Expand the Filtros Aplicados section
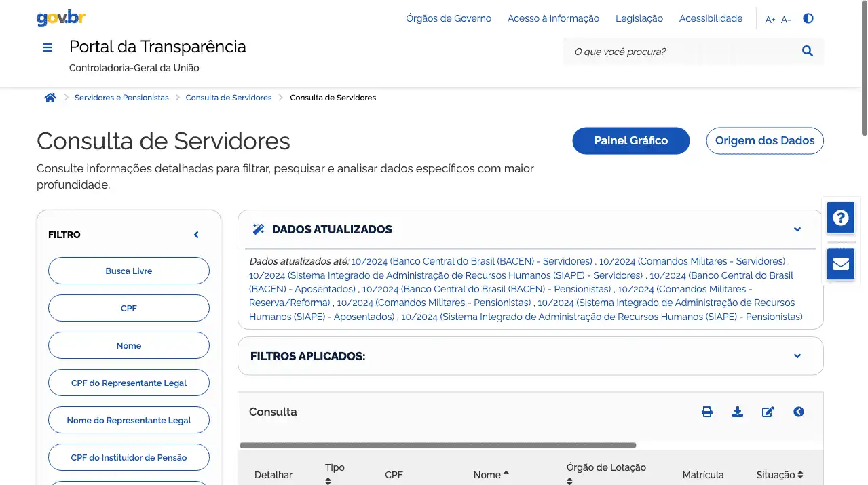Screen dimensions: 868x485 click(x=797, y=356)
